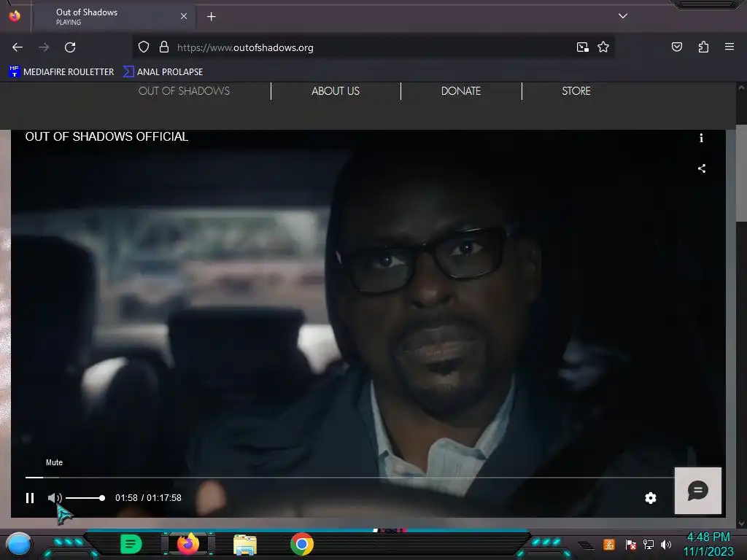Open the network tray icon

click(x=649, y=545)
